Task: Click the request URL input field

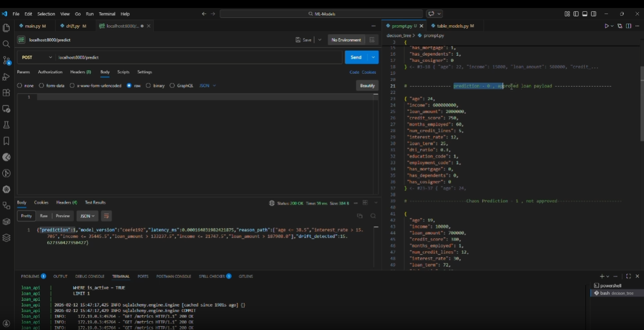Action: pyautogui.click(x=197, y=57)
